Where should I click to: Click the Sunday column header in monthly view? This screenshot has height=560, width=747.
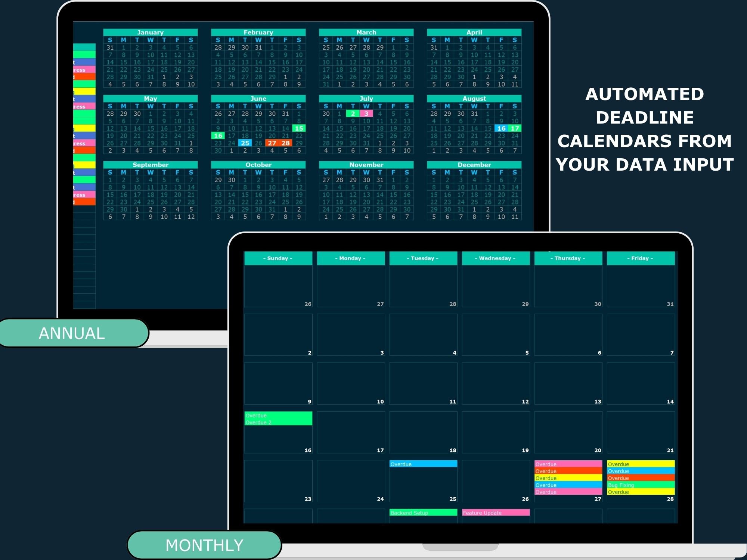(278, 258)
